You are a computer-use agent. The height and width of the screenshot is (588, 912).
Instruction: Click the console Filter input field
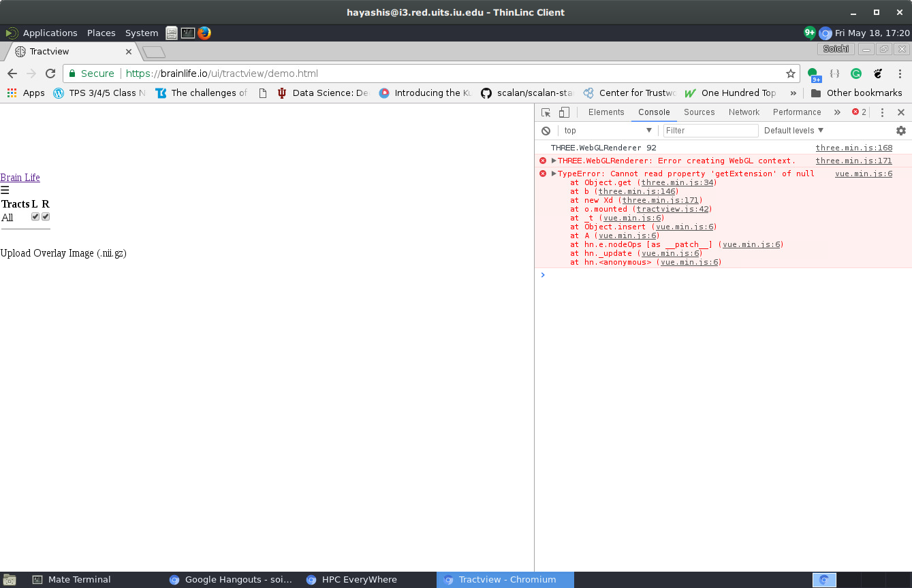click(x=710, y=131)
